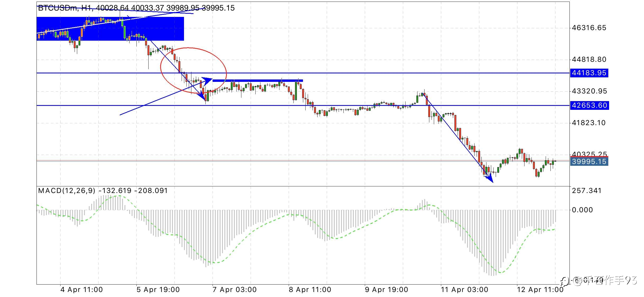
Task: Select the large blue rectangle zone
Action: pyautogui.click(x=110, y=29)
